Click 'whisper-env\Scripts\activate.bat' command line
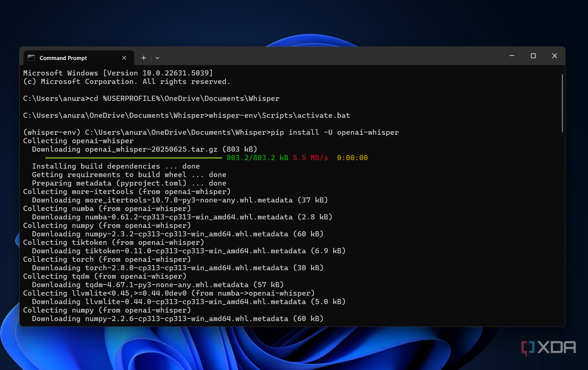588x370 pixels. pyautogui.click(x=280, y=115)
